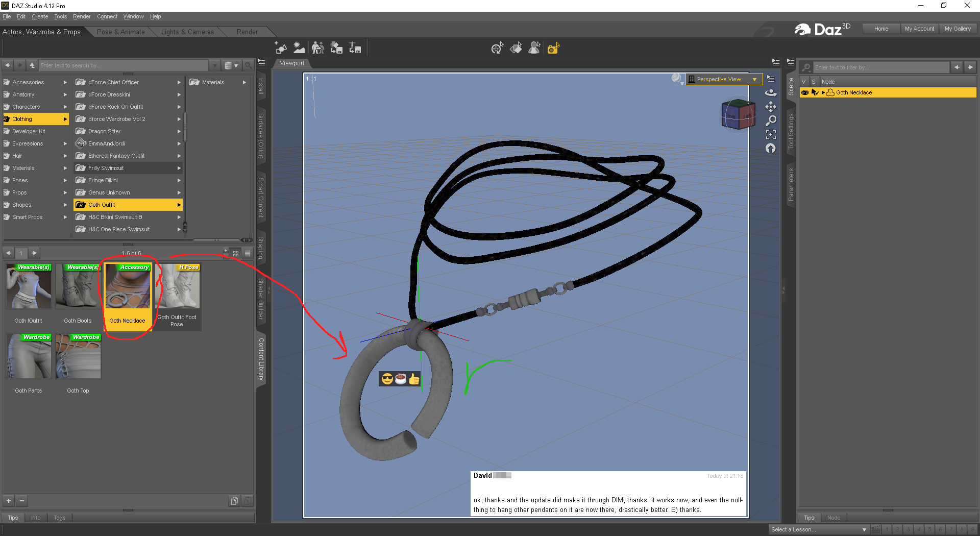
Task: Click the plus add button under content
Action: pos(9,501)
